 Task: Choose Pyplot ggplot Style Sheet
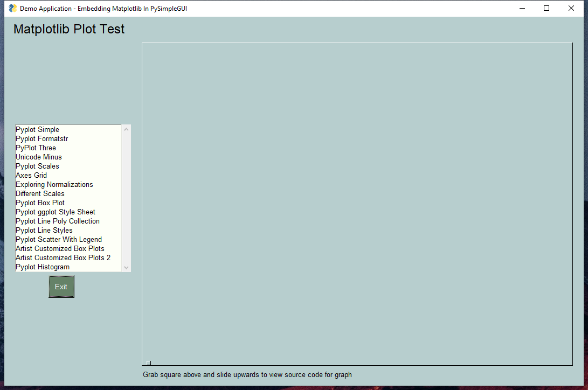(x=56, y=212)
